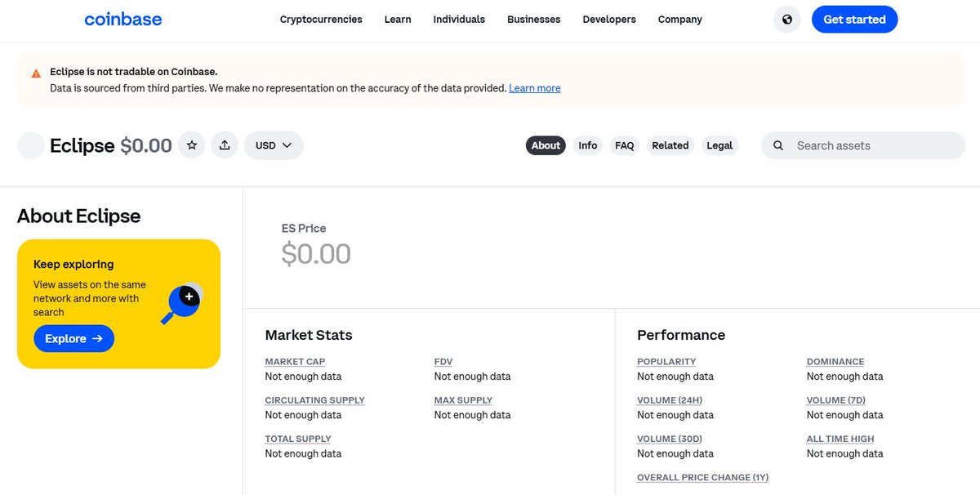Click the CIRCULATING SUPPLY label
980x495 pixels.
click(x=314, y=400)
